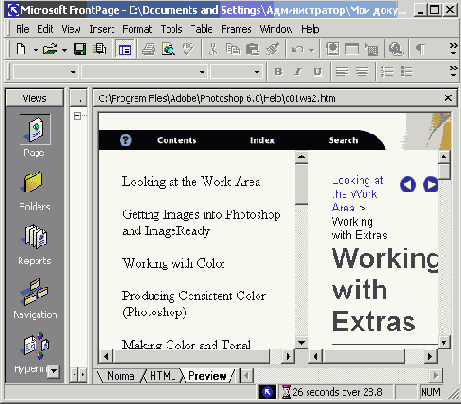Close the c01wa2.htm document pane

pos(448,98)
